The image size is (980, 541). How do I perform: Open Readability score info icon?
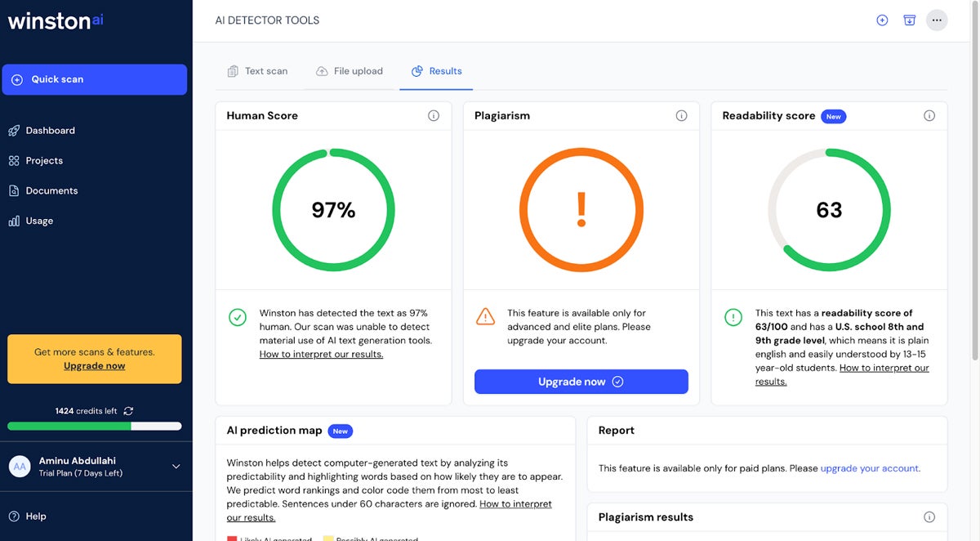(929, 116)
